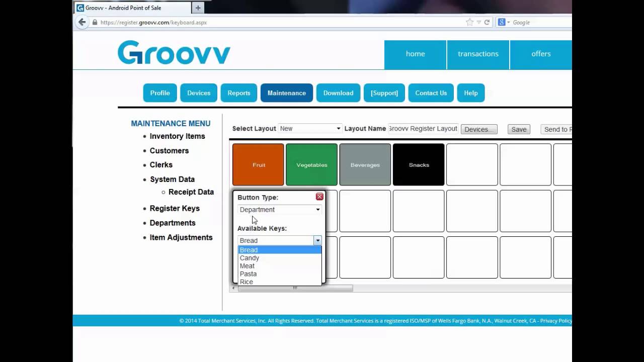Open Clerks in Maintenance Menu
The height and width of the screenshot is (362, 644).
161,165
